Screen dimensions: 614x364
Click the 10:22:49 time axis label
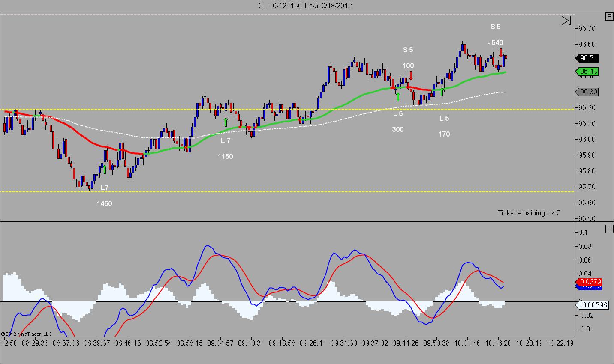(x=560, y=343)
